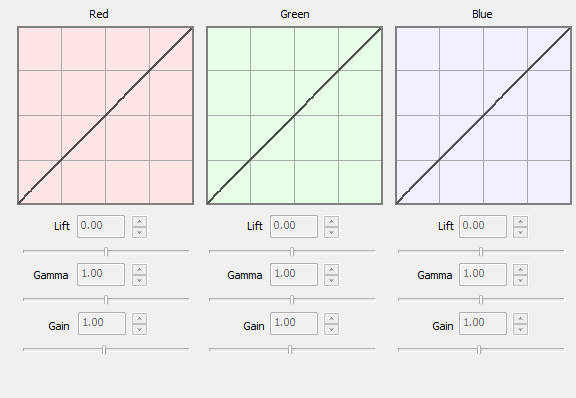
Task: Click the Green Lift input field
Action: point(294,226)
